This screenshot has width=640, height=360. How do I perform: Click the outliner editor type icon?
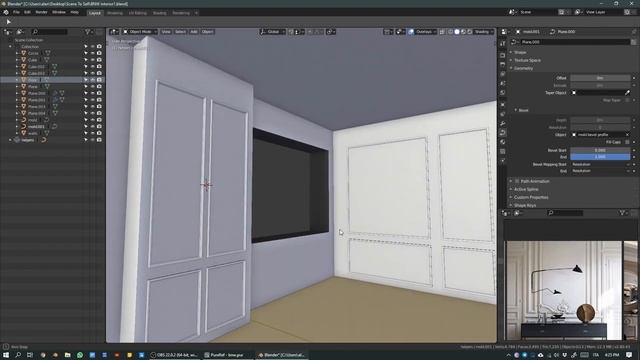click(x=7, y=31)
